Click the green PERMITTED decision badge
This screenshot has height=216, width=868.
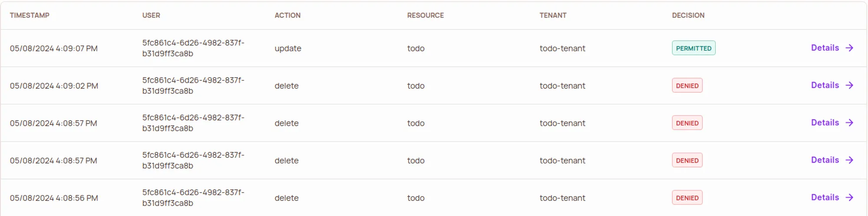click(693, 48)
